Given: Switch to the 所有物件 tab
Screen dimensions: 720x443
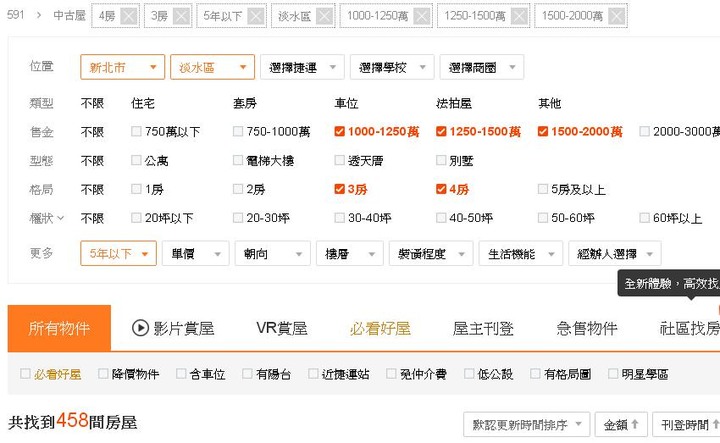Looking at the screenshot, I should [x=59, y=328].
